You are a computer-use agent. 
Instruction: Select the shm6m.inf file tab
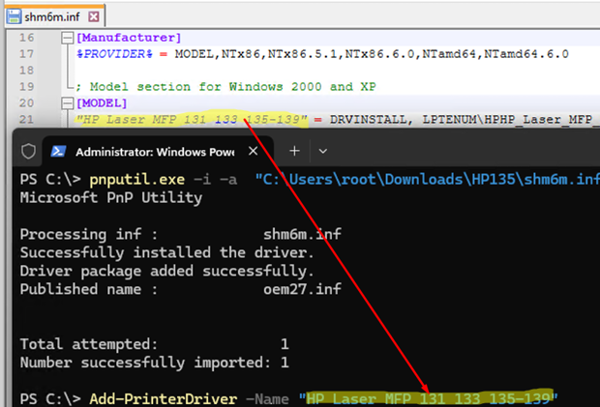[x=54, y=16]
